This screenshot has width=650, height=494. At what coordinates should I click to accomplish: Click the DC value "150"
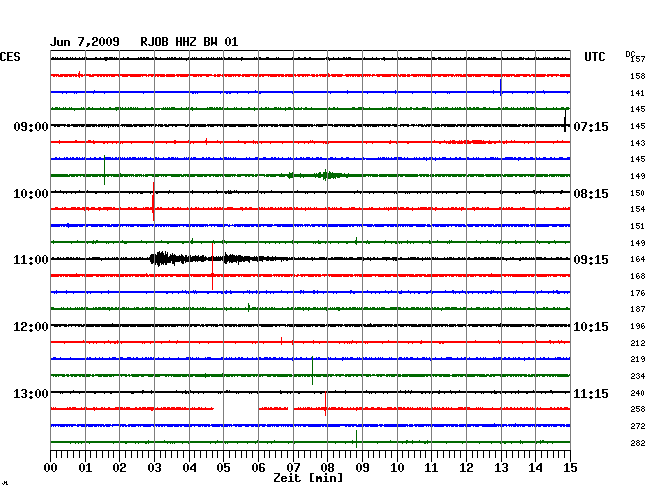[638, 193]
